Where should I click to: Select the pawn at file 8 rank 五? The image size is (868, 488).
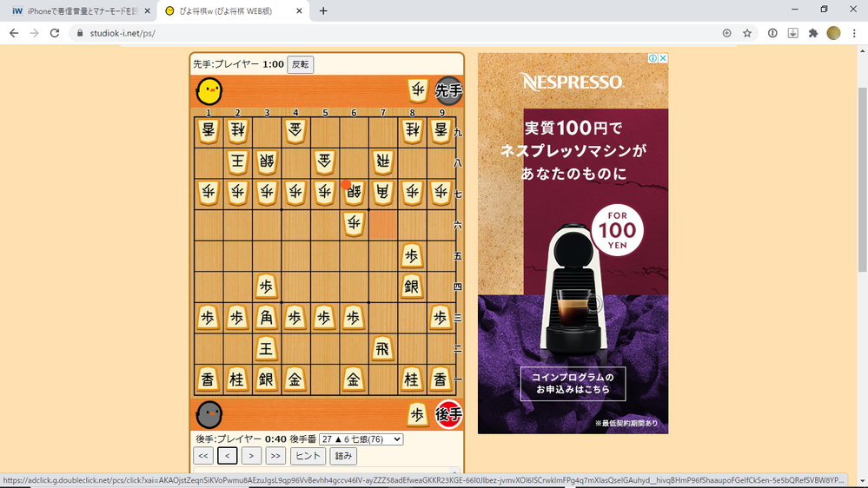click(x=412, y=255)
